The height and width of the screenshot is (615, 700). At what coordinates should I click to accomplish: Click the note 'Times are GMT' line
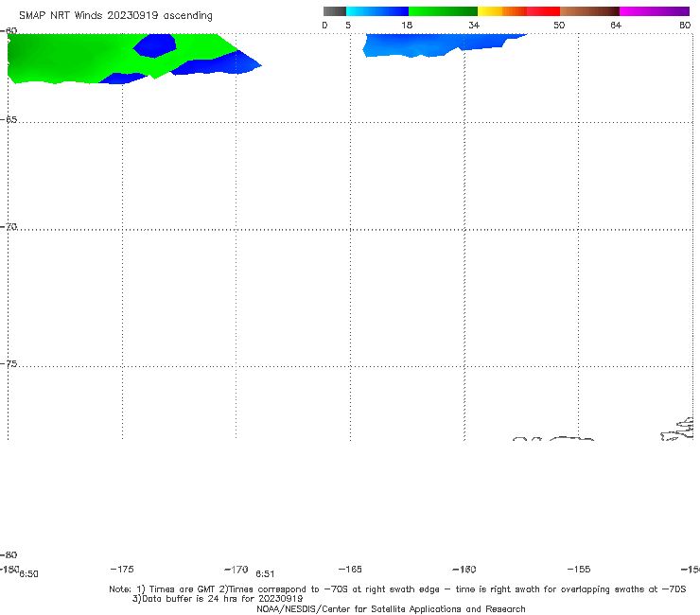[x=397, y=589]
